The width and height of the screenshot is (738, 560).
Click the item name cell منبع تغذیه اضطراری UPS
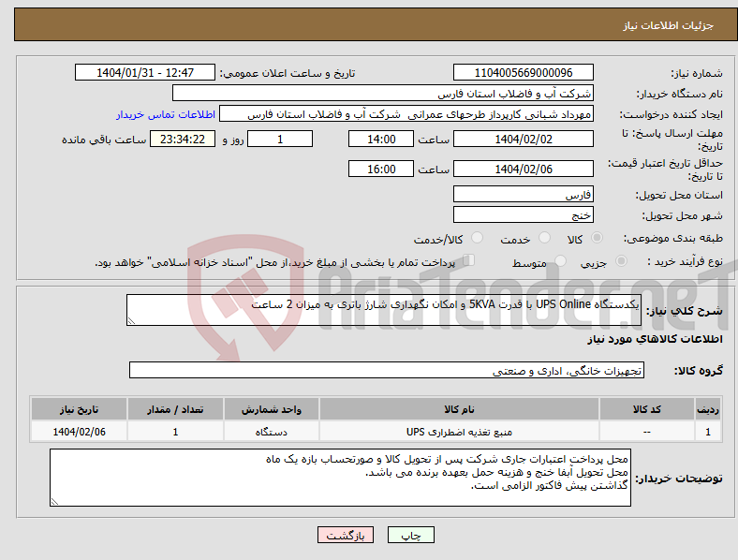pos(459,432)
